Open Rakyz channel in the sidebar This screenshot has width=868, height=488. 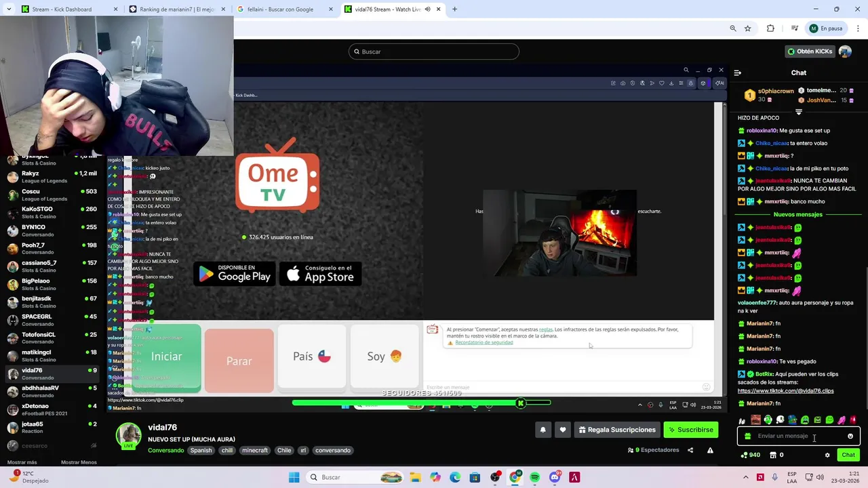tap(52, 176)
